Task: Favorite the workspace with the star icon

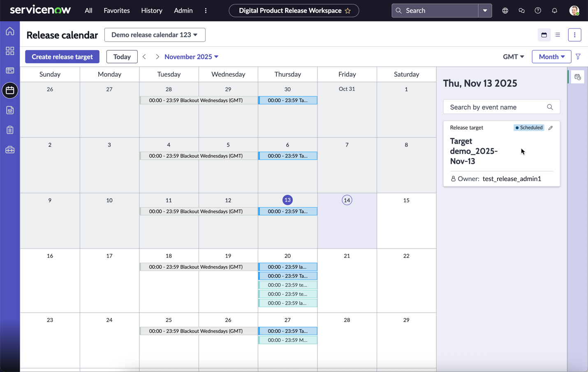Action: (x=348, y=11)
